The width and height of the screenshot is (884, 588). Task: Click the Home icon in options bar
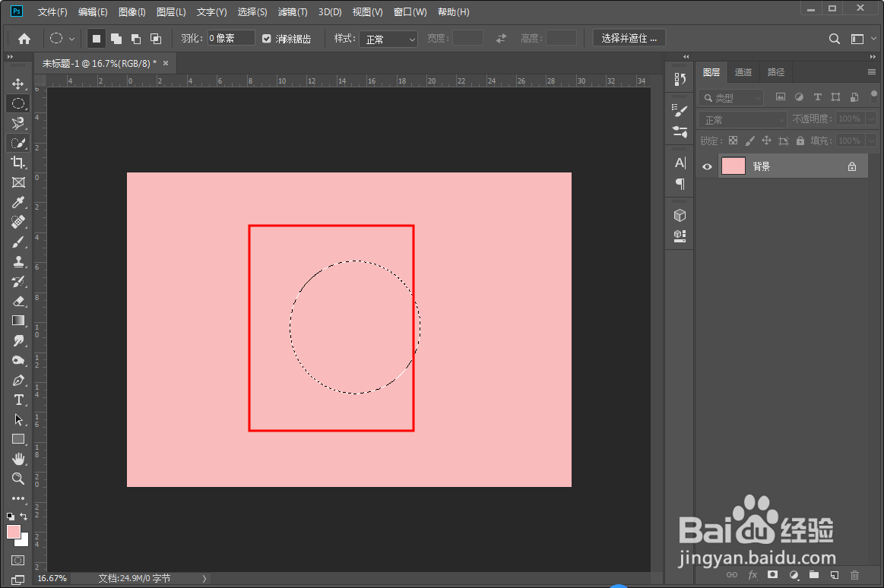[24, 38]
